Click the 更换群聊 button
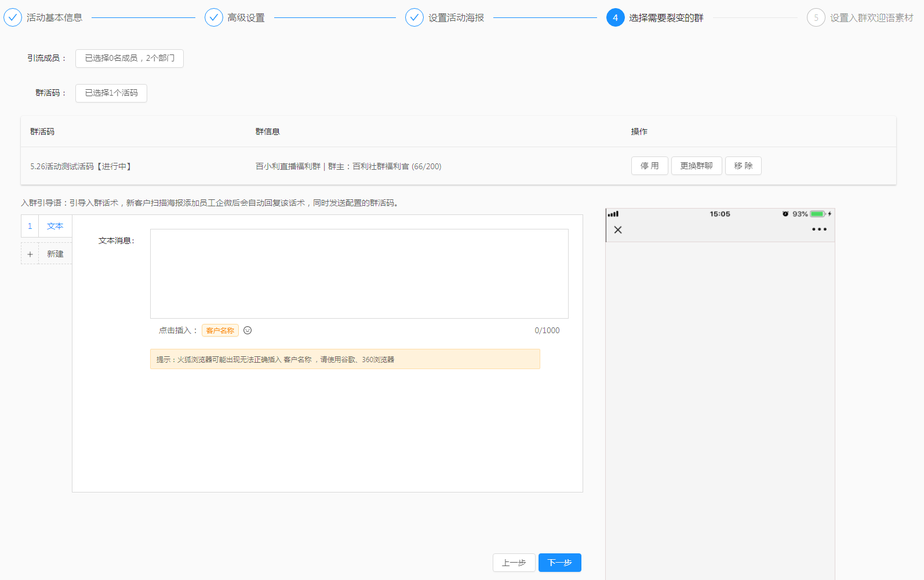The width and height of the screenshot is (924, 580). (696, 166)
